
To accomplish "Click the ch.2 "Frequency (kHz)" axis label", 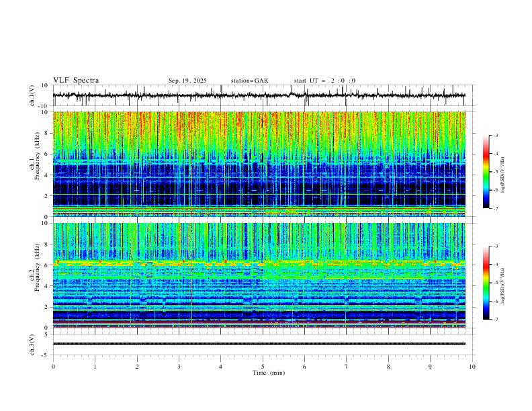I will [37, 267].
